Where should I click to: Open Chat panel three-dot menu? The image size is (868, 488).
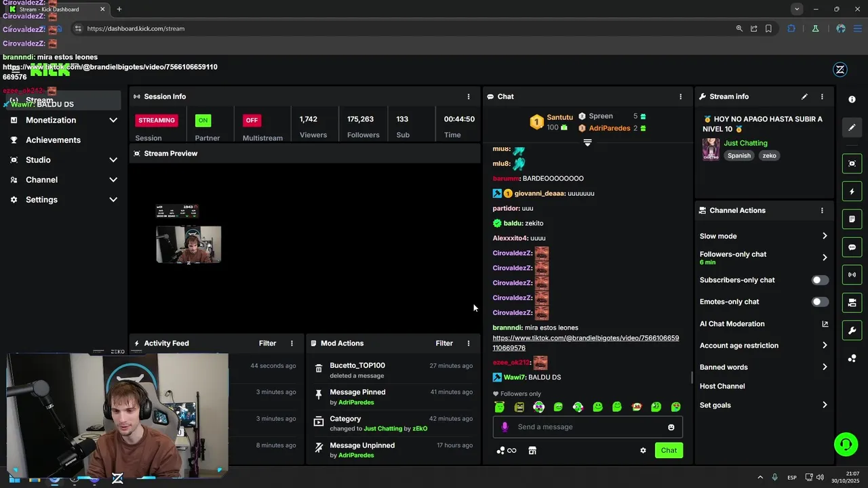pos(681,97)
